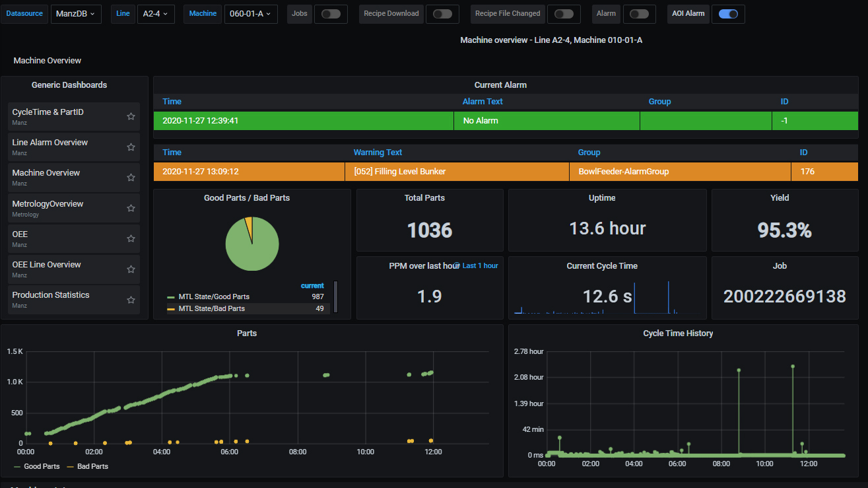Screen dimensions: 868x488
Task: Click the info icon on PPM panel
Action: coord(456,265)
